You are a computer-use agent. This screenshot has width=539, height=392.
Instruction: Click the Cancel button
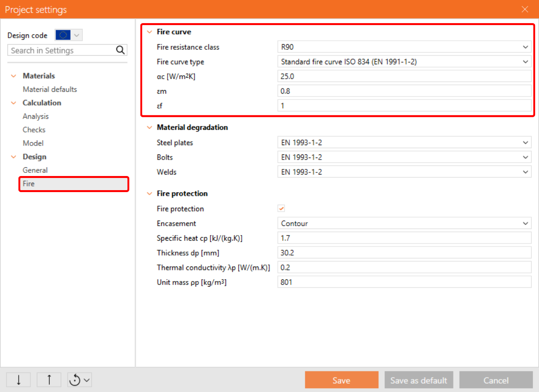[x=496, y=380]
